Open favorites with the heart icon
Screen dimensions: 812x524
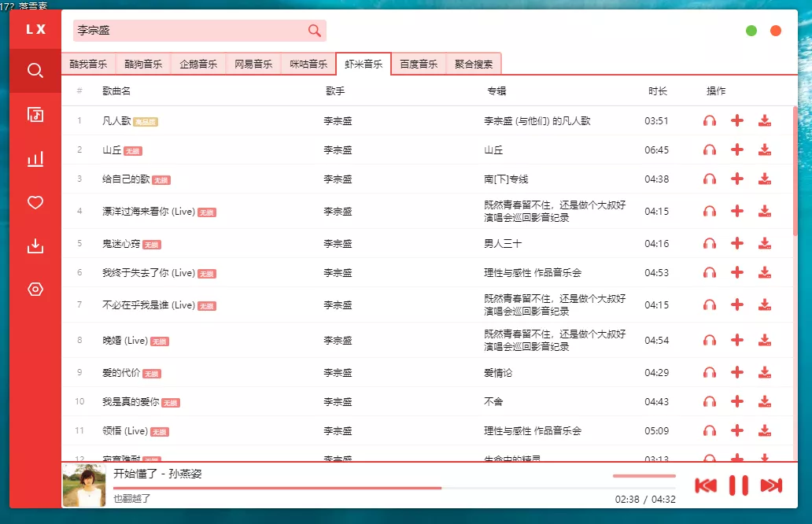tap(35, 202)
